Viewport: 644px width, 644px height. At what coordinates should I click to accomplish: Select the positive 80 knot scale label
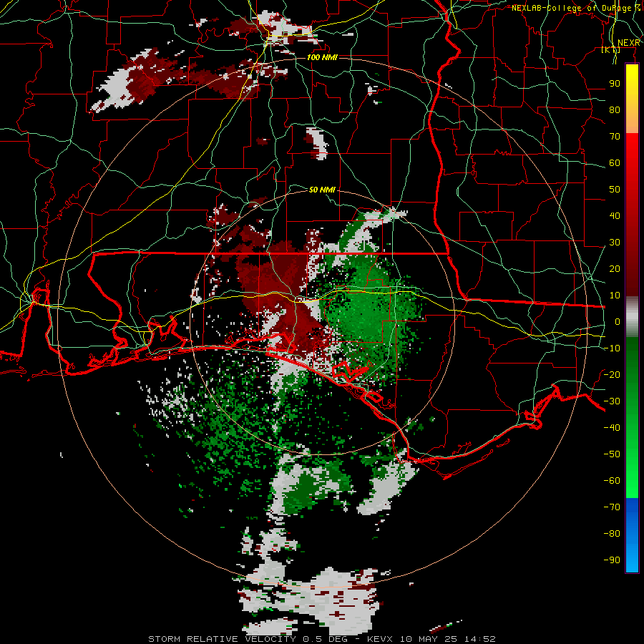(615, 109)
